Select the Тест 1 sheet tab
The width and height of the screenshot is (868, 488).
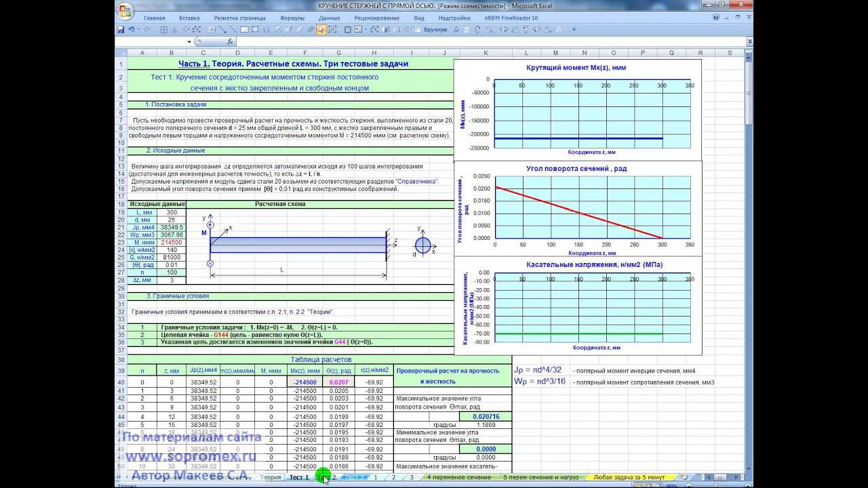coord(299,477)
